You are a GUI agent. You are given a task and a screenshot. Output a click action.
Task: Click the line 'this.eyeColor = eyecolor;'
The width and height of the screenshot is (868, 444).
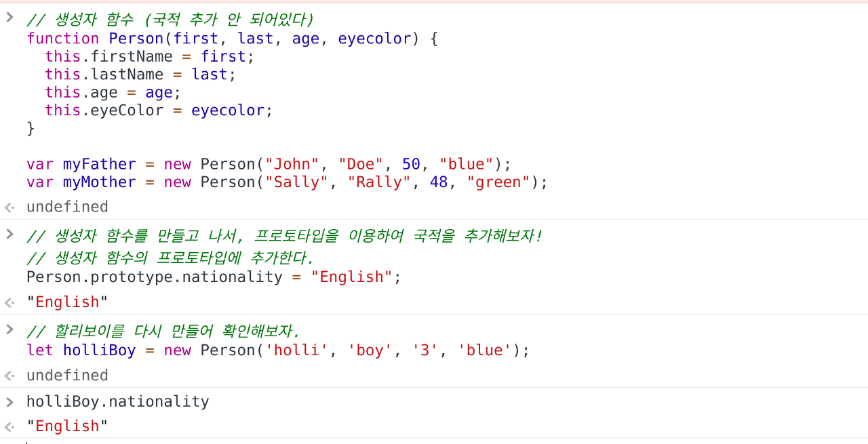click(x=159, y=110)
